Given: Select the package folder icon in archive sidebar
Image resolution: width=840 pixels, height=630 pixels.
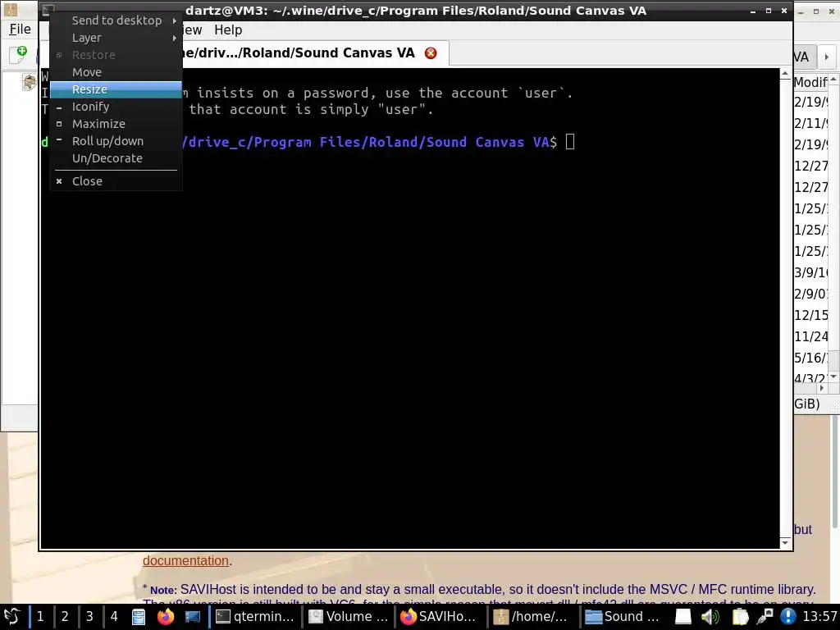Looking at the screenshot, I should (x=29, y=82).
